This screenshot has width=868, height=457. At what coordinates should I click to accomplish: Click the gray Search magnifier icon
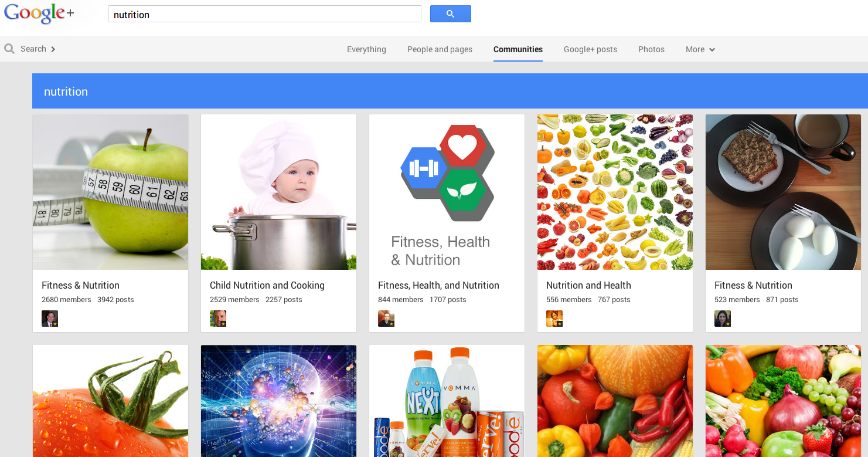9,49
